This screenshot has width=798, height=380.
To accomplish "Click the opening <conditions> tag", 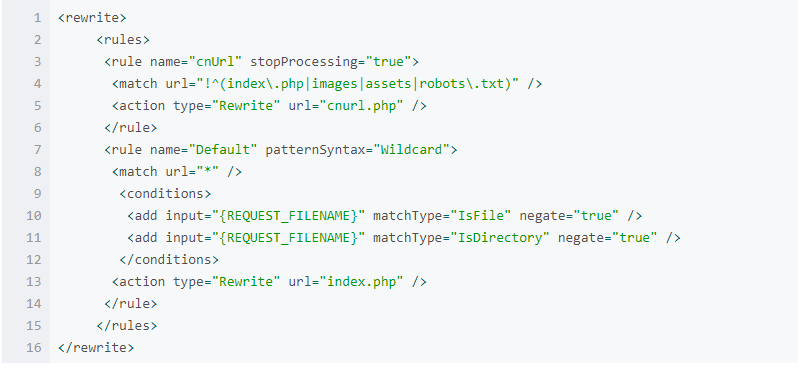I will click(x=165, y=194).
